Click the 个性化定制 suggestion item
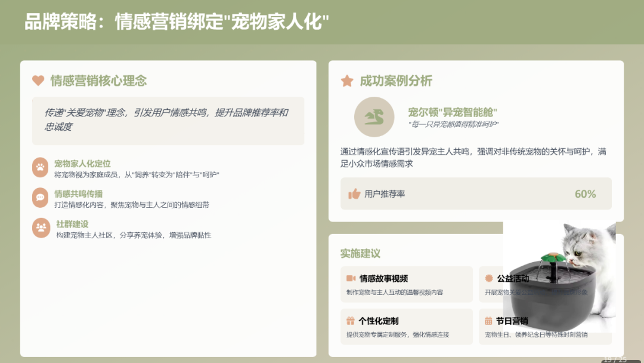The width and height of the screenshot is (644, 363). [406, 327]
